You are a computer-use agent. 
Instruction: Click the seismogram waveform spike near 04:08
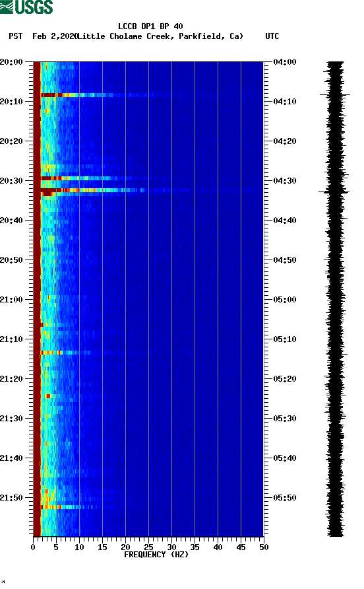[335, 95]
